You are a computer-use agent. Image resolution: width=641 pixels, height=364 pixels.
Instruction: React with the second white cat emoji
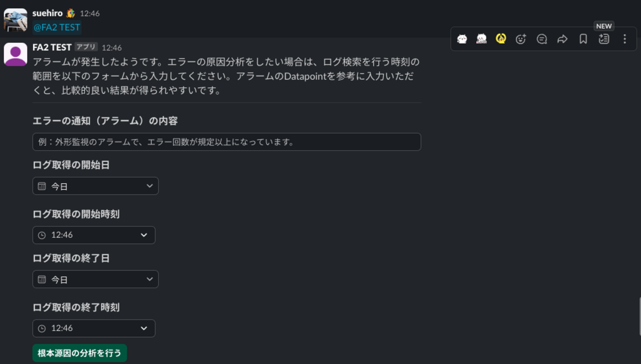(x=481, y=39)
